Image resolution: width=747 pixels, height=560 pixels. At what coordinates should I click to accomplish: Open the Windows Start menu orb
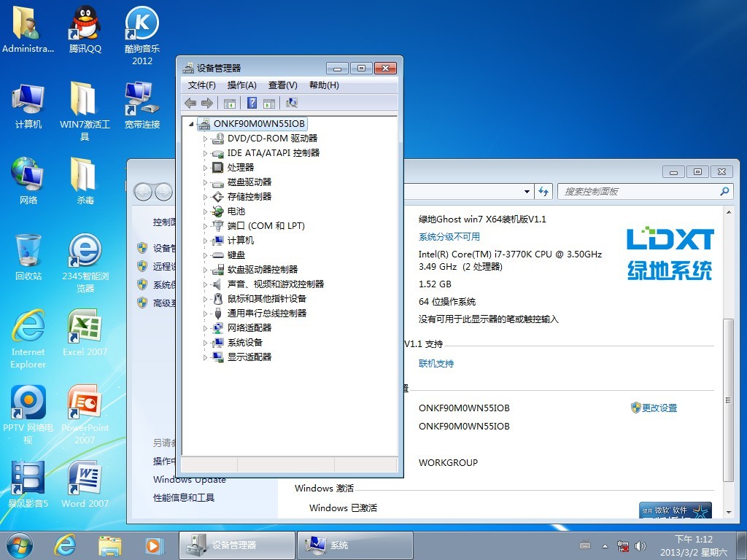(20, 545)
